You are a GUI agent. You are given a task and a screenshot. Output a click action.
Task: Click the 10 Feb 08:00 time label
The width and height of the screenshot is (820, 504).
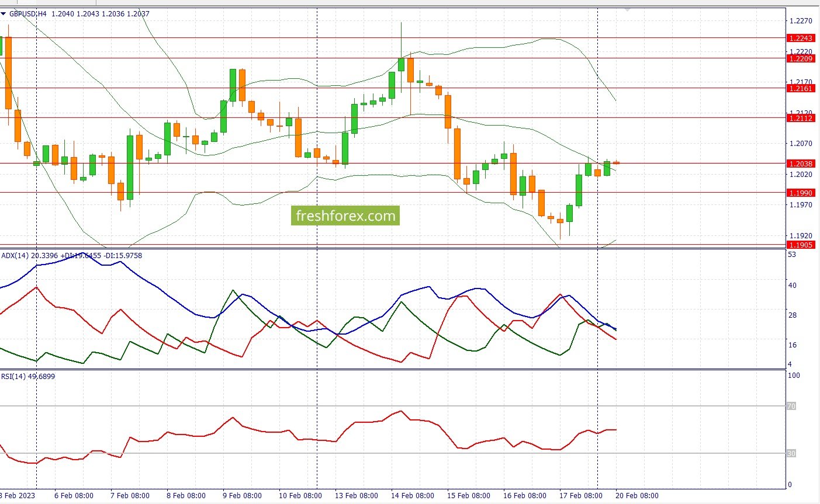(300, 496)
